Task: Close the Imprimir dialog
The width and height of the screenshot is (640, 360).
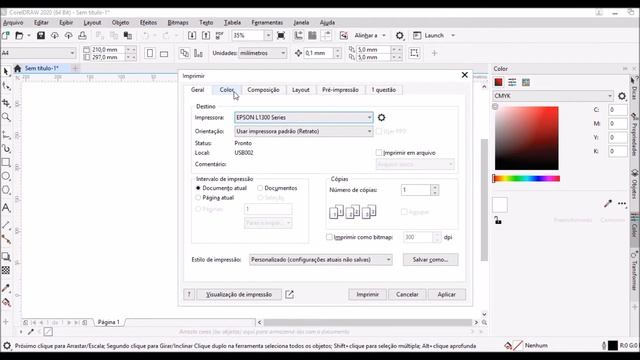Action: pyautogui.click(x=464, y=75)
